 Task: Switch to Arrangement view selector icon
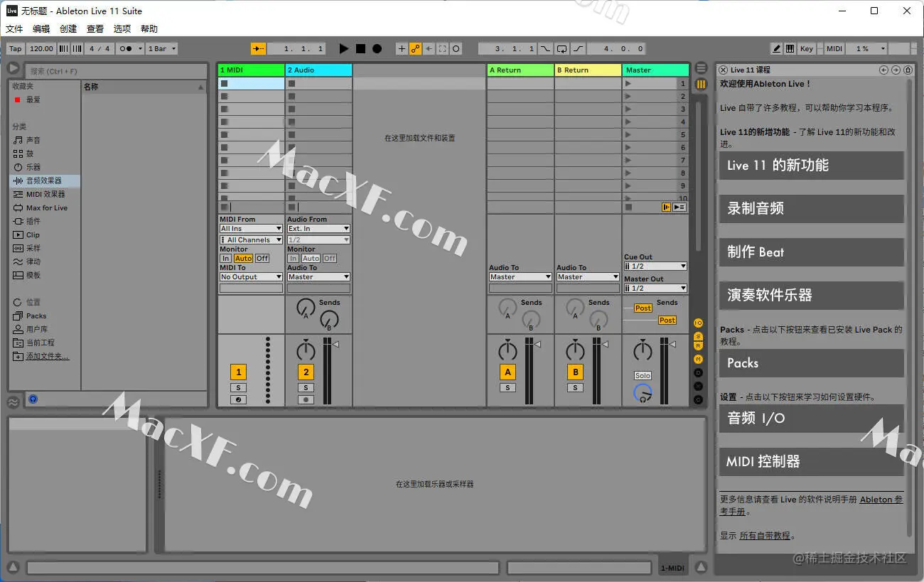[x=701, y=68]
